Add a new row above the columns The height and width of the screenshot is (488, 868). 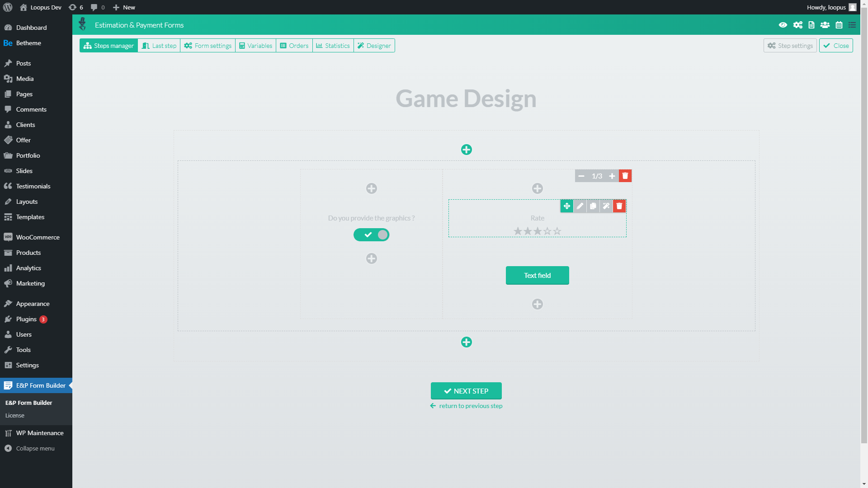[x=467, y=150]
